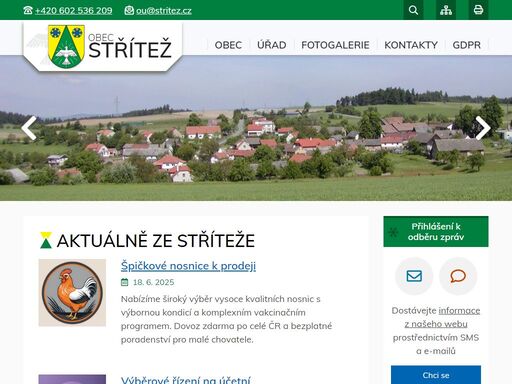Click the Obec Střítež coat of arms logo

66,47
